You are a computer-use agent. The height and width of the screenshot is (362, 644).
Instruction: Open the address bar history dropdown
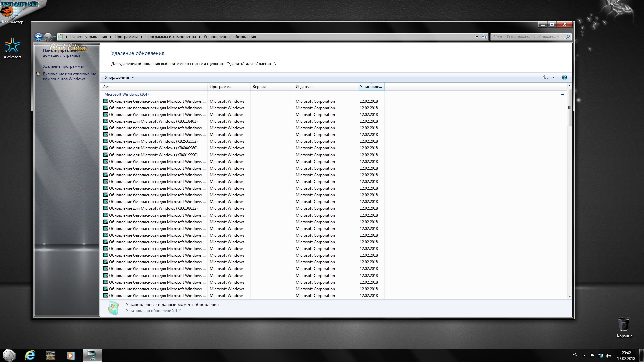[x=477, y=37]
